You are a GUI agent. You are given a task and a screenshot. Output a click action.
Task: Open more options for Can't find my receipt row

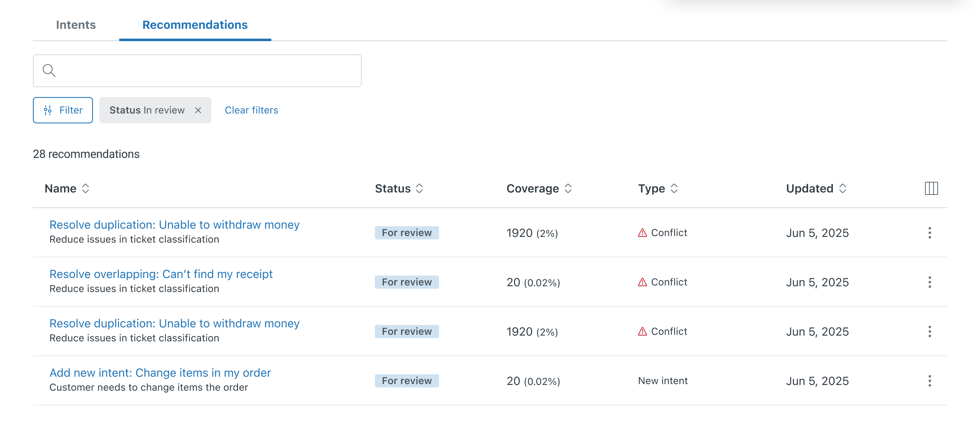(929, 282)
